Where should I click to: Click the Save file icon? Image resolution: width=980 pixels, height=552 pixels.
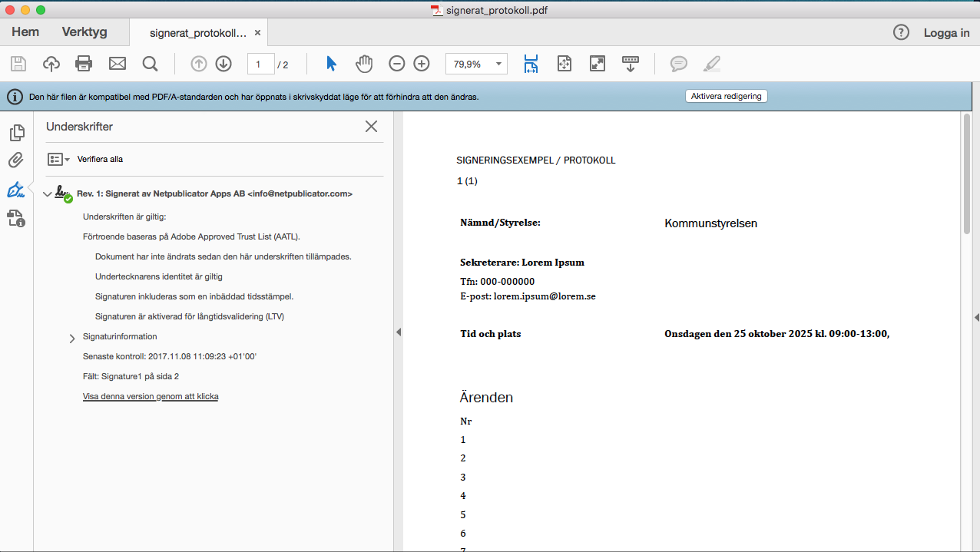point(18,64)
